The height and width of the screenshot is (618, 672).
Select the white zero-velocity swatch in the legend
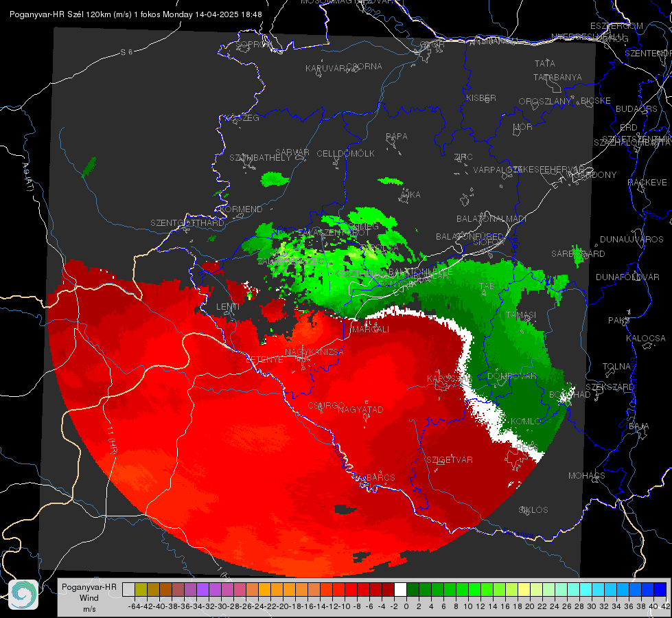[400, 590]
